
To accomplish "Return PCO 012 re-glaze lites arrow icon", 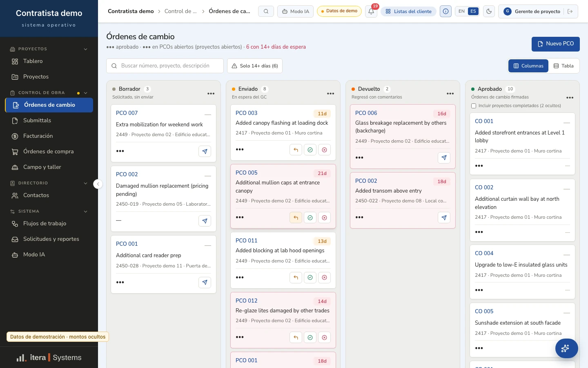I will 296,337.
